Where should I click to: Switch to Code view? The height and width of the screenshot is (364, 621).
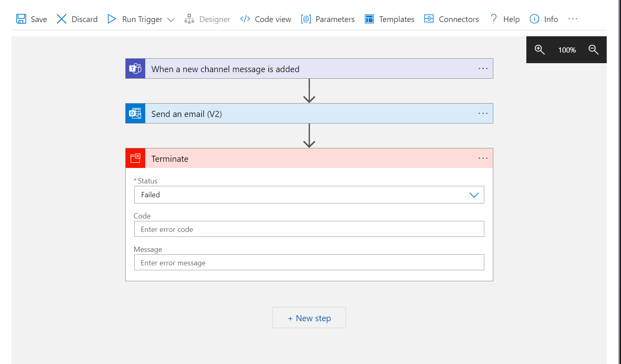click(265, 19)
